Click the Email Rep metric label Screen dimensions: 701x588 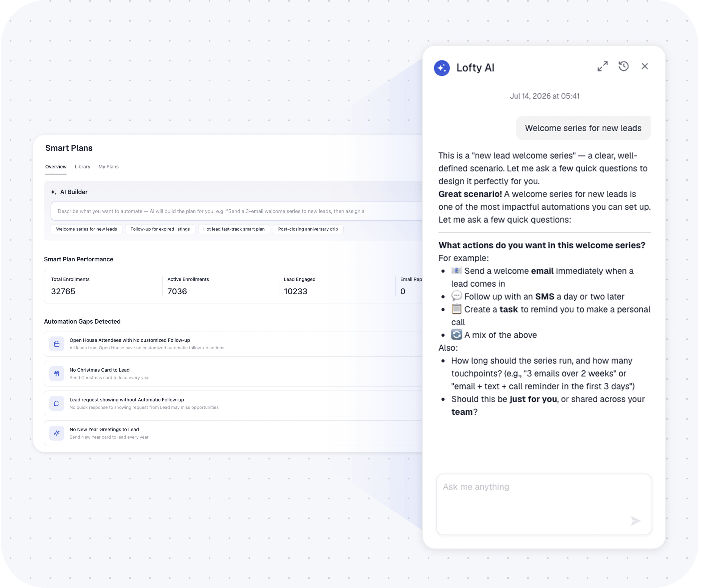click(x=411, y=279)
